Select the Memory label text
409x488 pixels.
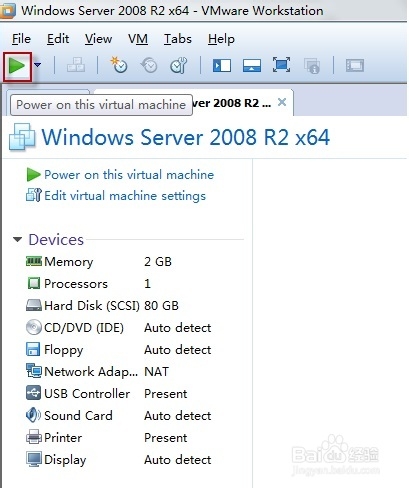click(69, 262)
